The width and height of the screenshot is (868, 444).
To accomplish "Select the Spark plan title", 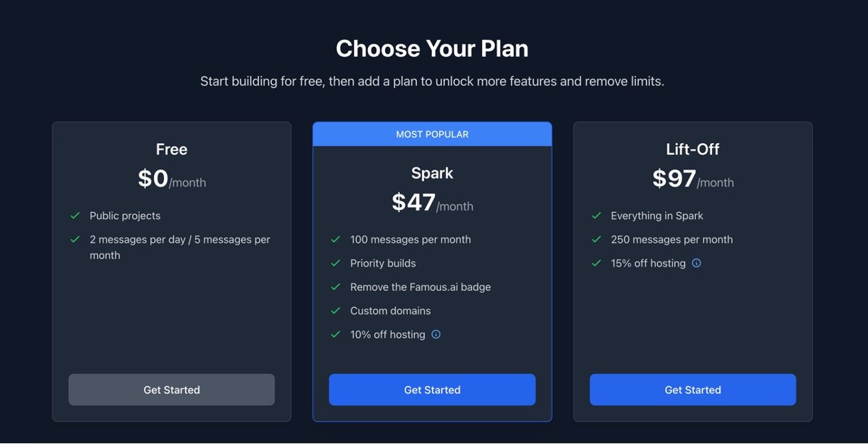I will tap(432, 173).
